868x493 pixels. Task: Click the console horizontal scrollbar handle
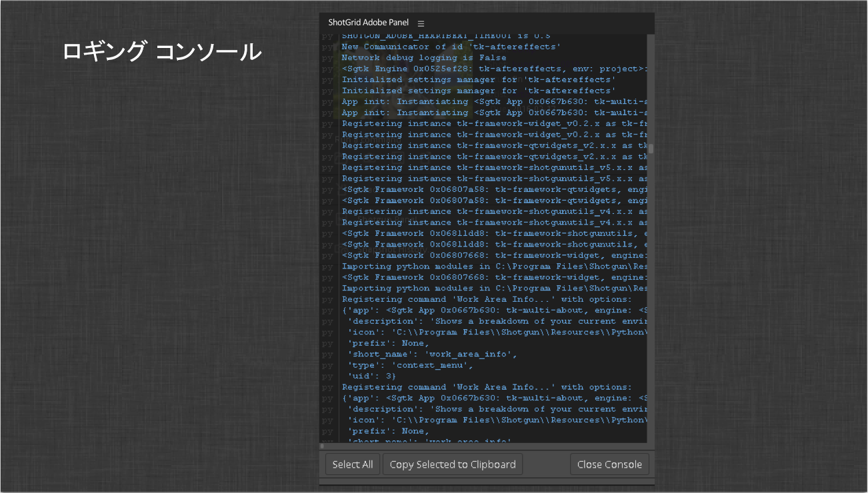pos(322,446)
